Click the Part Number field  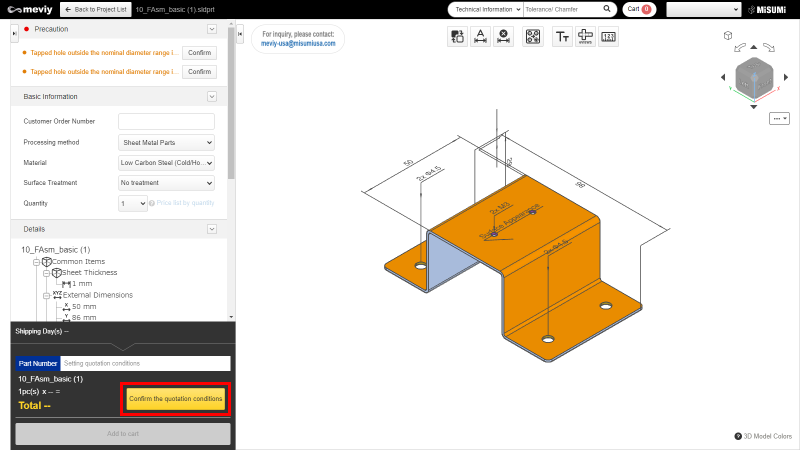click(x=145, y=363)
